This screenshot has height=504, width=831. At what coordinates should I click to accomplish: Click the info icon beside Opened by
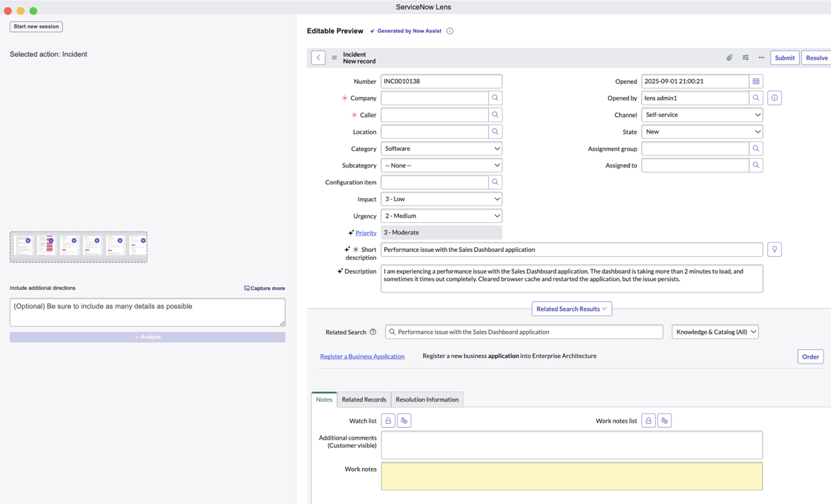774,98
